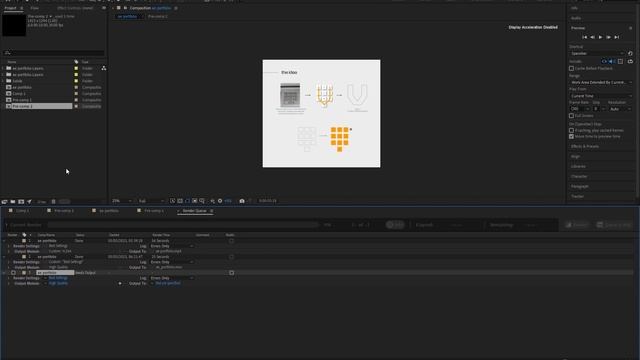Image resolution: width=640 pixels, height=360 pixels.
Task: Open the viewer resolution dropdown showing Full
Action: pyautogui.click(x=151, y=201)
